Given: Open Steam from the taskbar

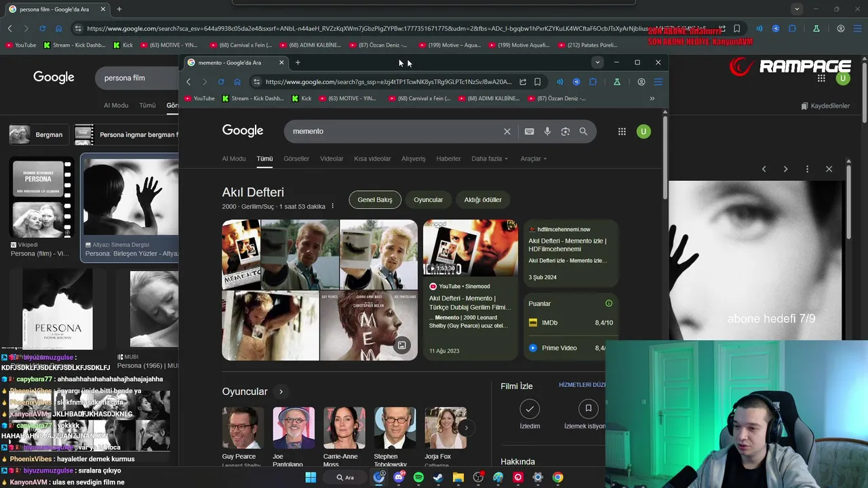Looking at the screenshot, I should pyautogui.click(x=438, y=477).
